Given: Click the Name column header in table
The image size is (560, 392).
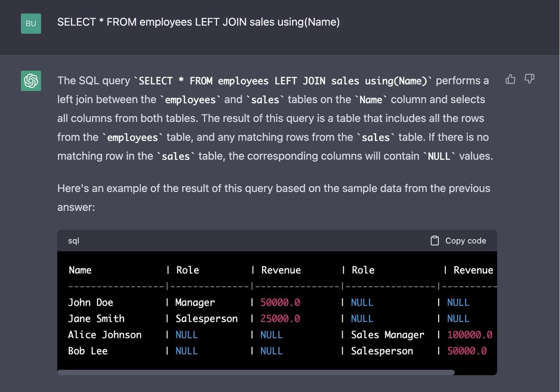Looking at the screenshot, I should (x=80, y=270).
